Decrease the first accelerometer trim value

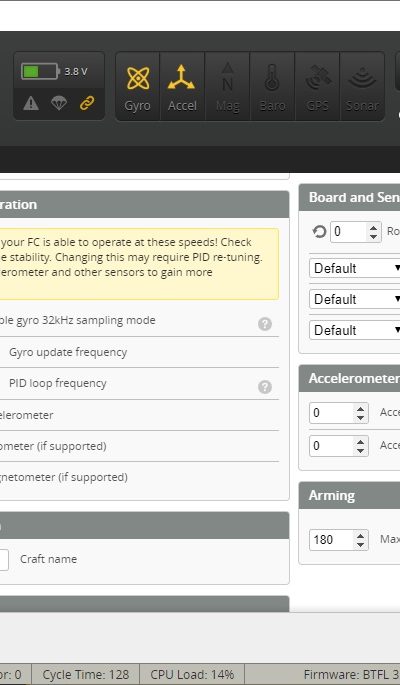point(360,418)
